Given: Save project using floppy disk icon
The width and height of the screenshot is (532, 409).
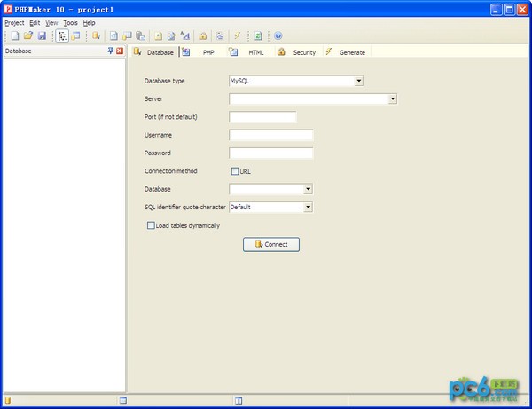Looking at the screenshot, I should (x=42, y=35).
